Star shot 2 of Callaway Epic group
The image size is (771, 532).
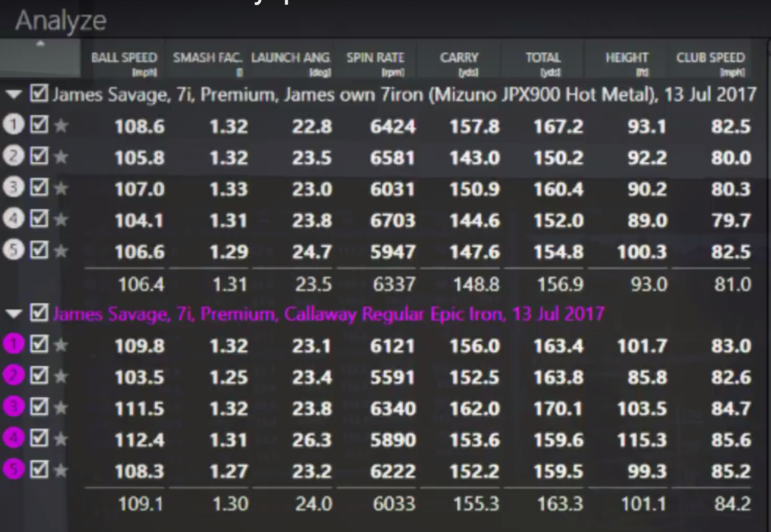pyautogui.click(x=61, y=376)
